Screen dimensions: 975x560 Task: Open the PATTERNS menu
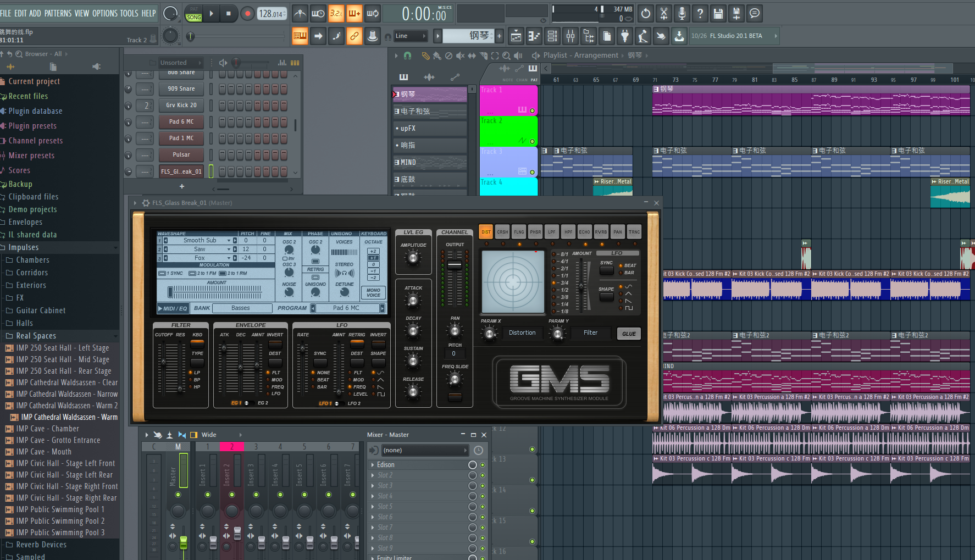click(57, 13)
